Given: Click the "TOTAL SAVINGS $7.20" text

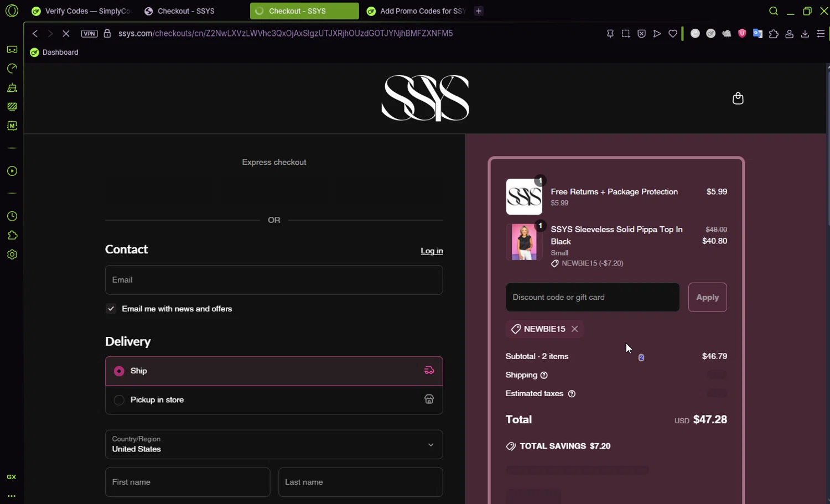Looking at the screenshot, I should coord(565,446).
